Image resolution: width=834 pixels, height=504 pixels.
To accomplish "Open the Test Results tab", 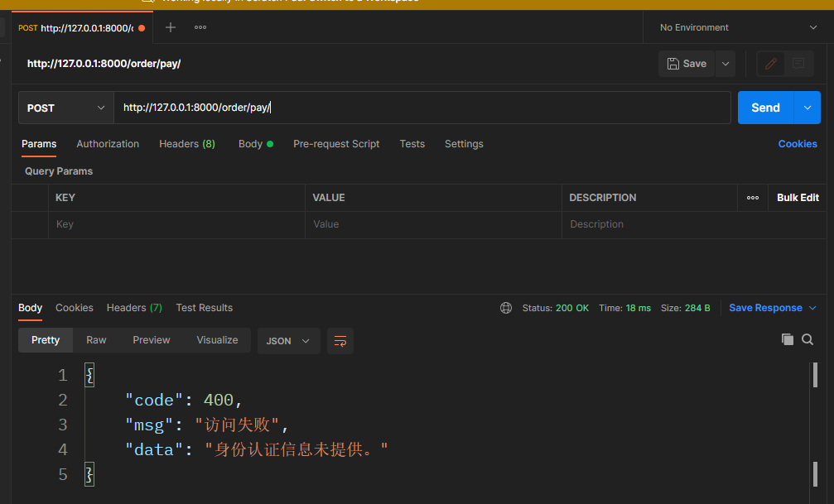I will 205,308.
